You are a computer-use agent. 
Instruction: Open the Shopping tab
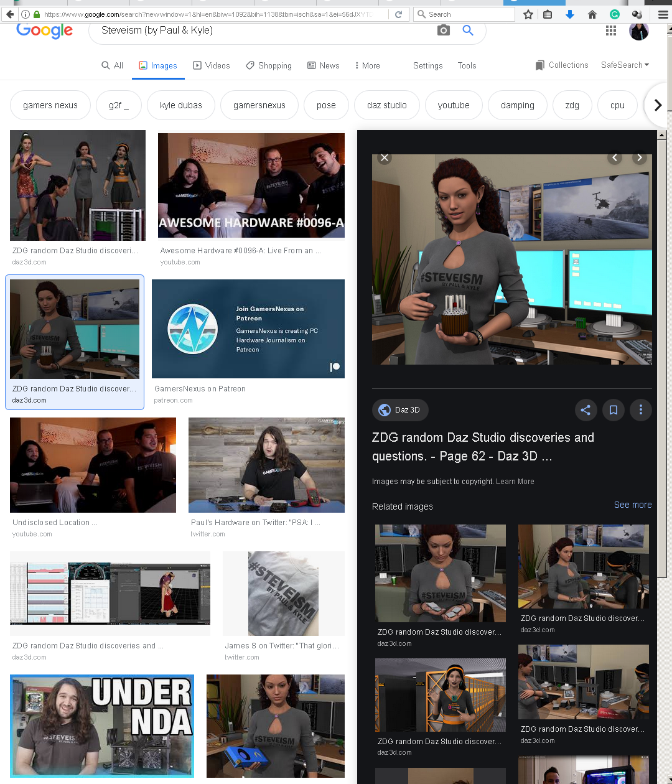(269, 65)
